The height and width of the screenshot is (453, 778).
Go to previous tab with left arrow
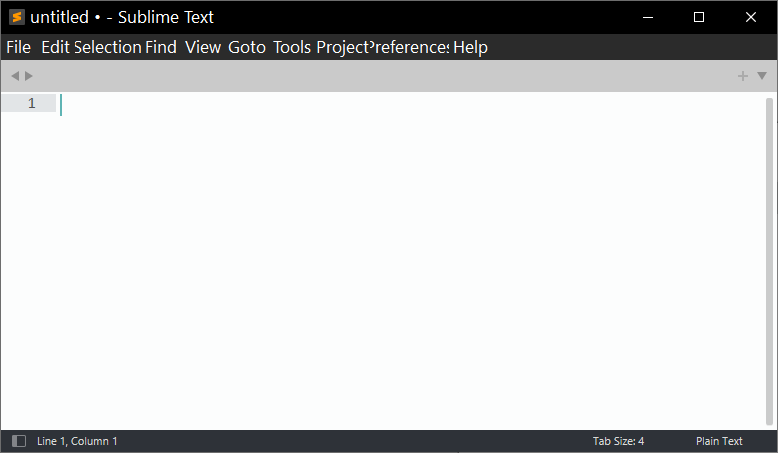pyautogui.click(x=15, y=76)
